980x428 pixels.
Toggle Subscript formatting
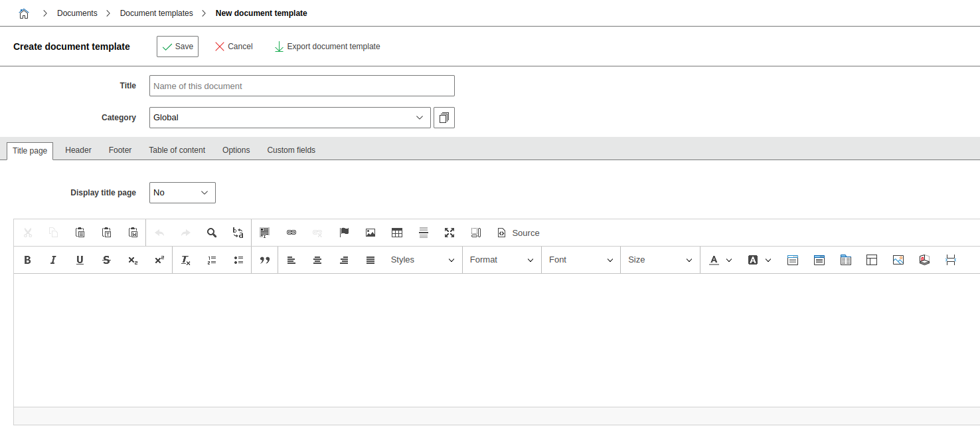coord(133,260)
